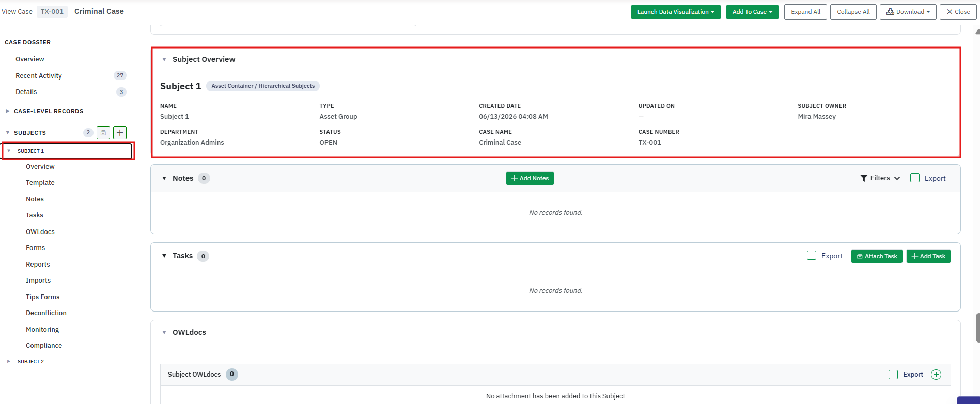
Task: Open OWLdocs under Subject 1
Action: (x=40, y=232)
